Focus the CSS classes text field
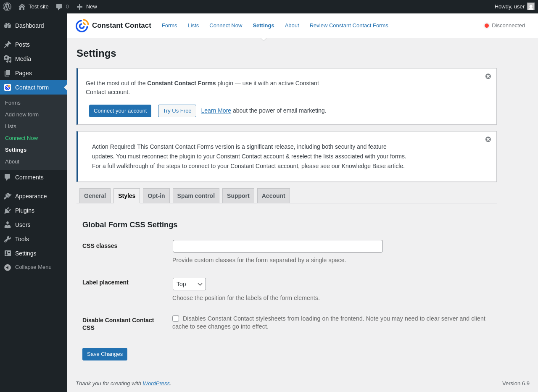538x392 pixels. (x=278, y=246)
